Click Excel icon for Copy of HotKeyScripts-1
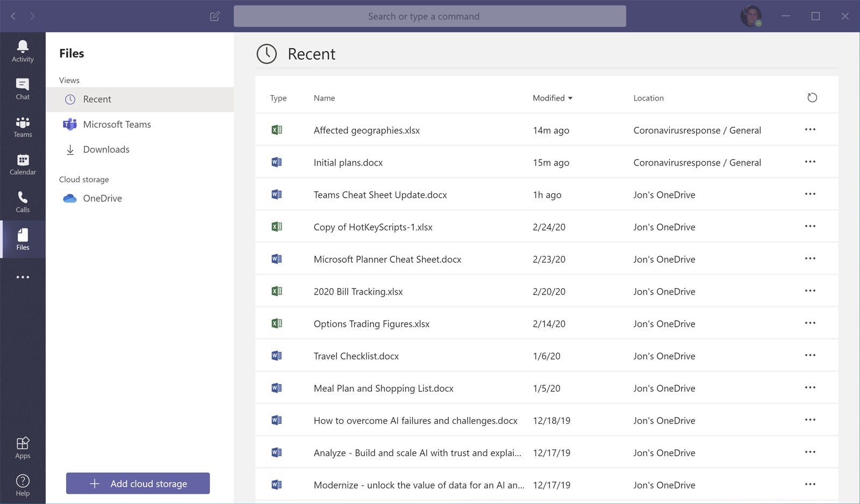 tap(277, 227)
